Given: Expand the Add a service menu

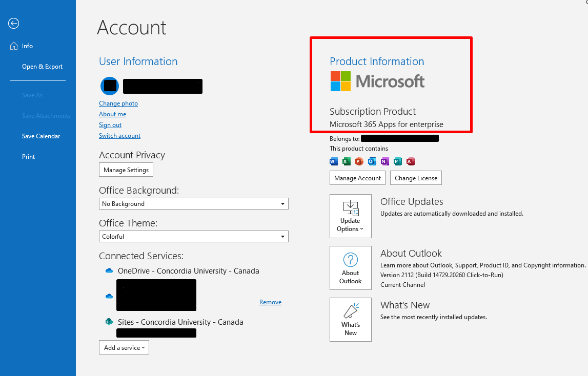Looking at the screenshot, I should (124, 347).
